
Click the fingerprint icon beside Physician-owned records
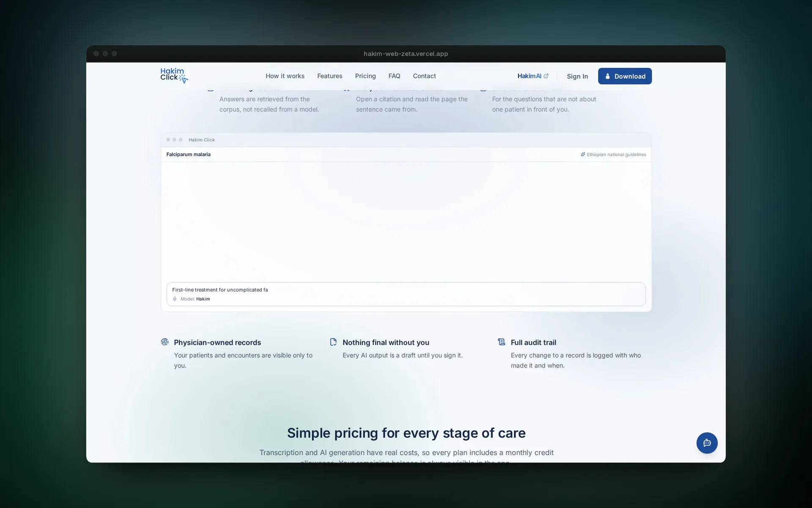pos(165,342)
